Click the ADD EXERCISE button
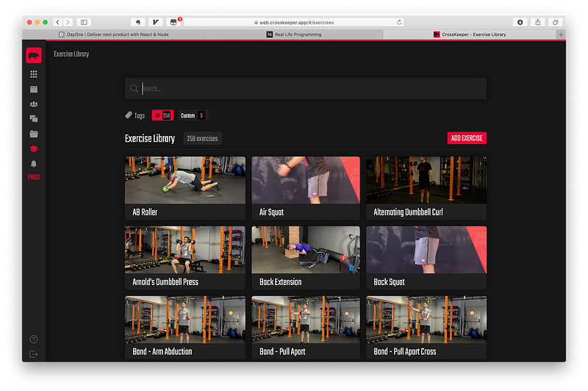 [x=467, y=138]
